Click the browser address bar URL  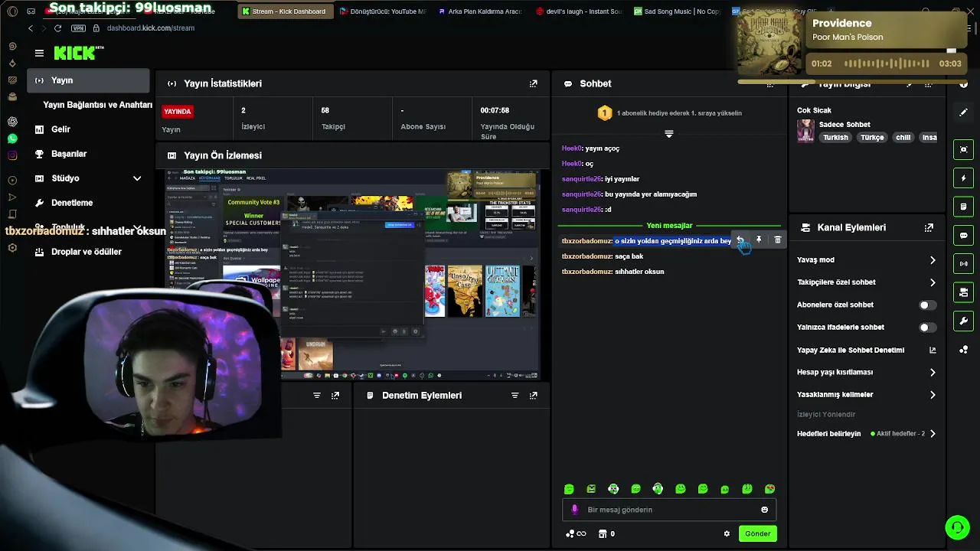[151, 28]
